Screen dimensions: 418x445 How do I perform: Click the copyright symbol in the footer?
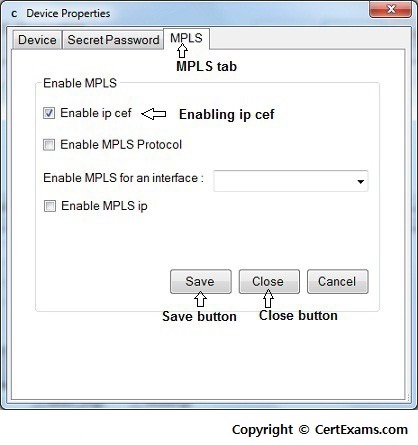pos(304,429)
